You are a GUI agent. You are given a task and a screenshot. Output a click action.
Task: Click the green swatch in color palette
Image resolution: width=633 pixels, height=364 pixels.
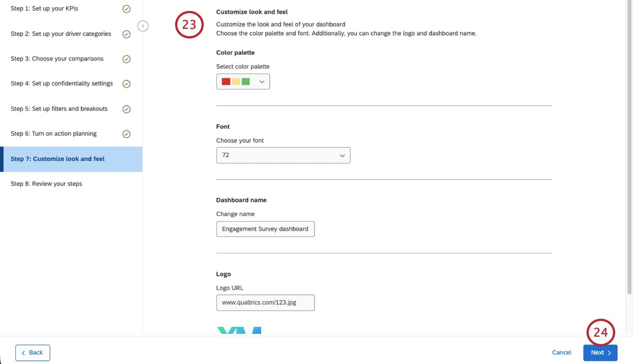coord(246,82)
